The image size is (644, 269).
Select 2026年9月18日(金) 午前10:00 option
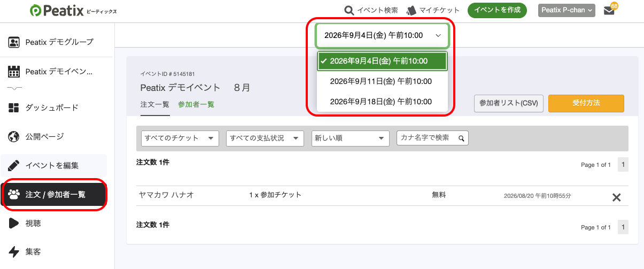pos(382,102)
